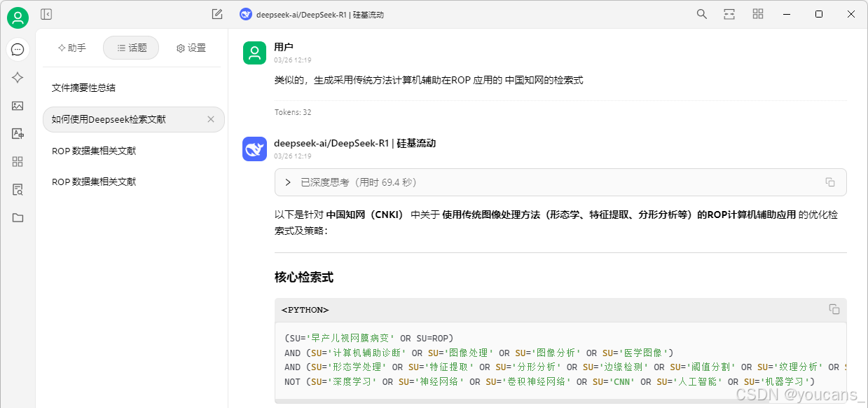
Task: Open the knowledge base sidebar icon
Action: [18, 189]
